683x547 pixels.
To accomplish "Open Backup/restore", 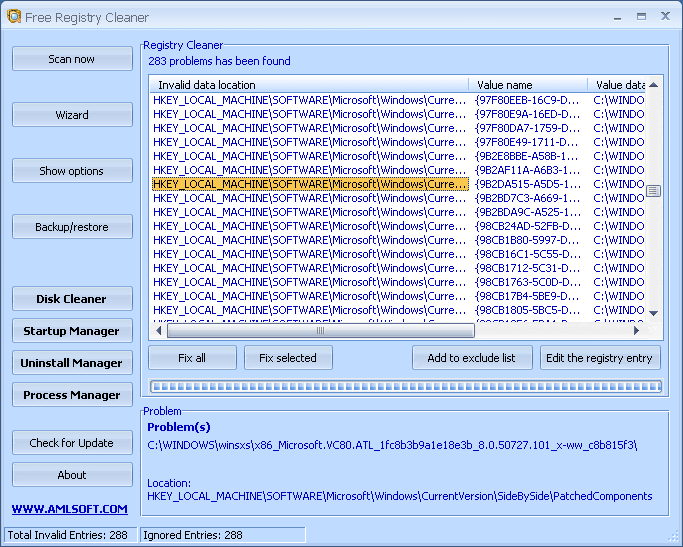I will (72, 227).
